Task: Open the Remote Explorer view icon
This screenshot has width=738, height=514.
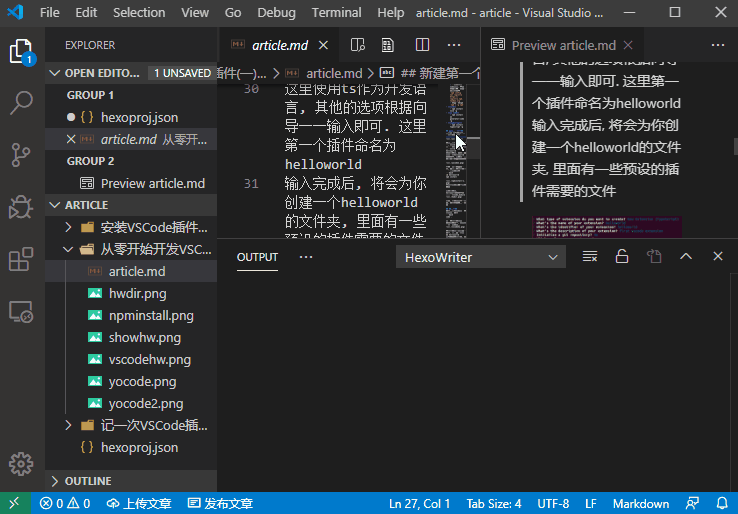Action: [21, 312]
